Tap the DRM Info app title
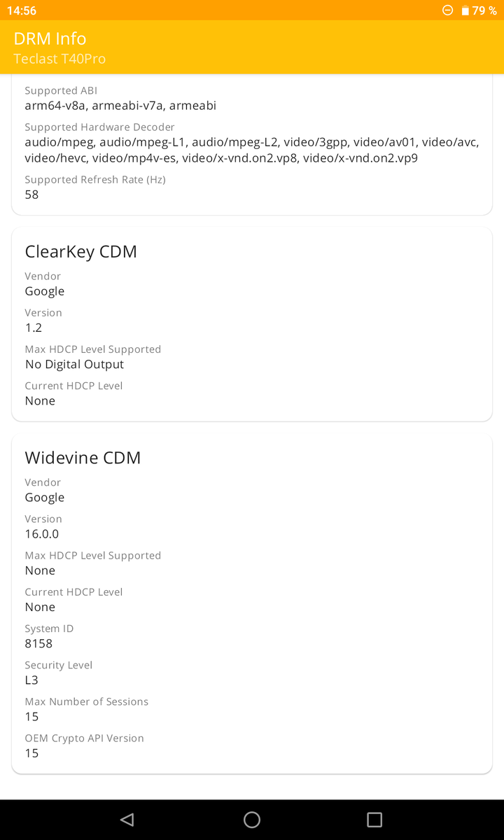The image size is (504, 840). 50,38
